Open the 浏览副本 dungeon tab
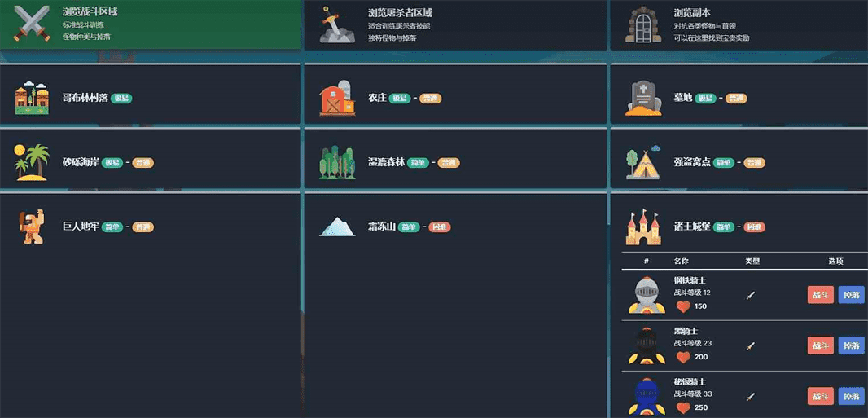 [739, 24]
